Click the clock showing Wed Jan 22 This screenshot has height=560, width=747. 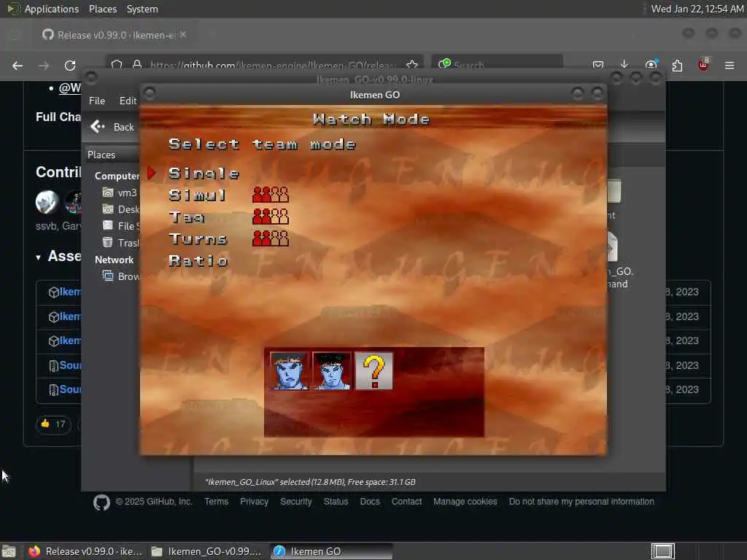[697, 9]
